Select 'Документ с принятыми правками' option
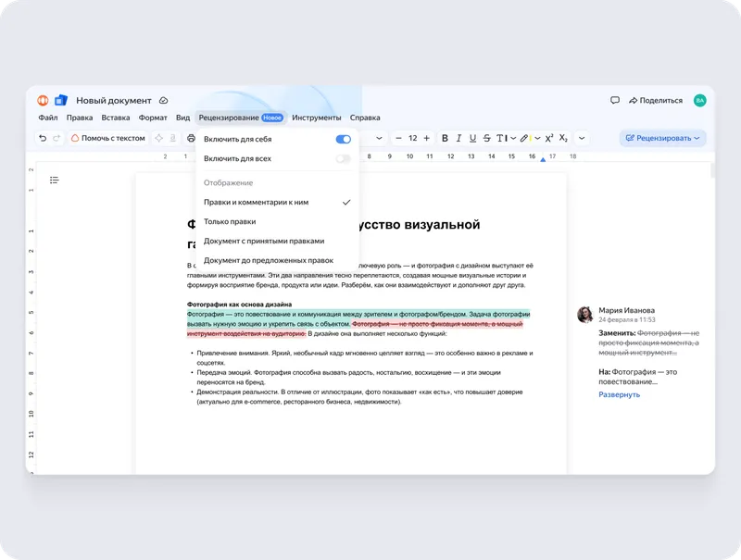This screenshot has height=560, width=741. click(277, 241)
